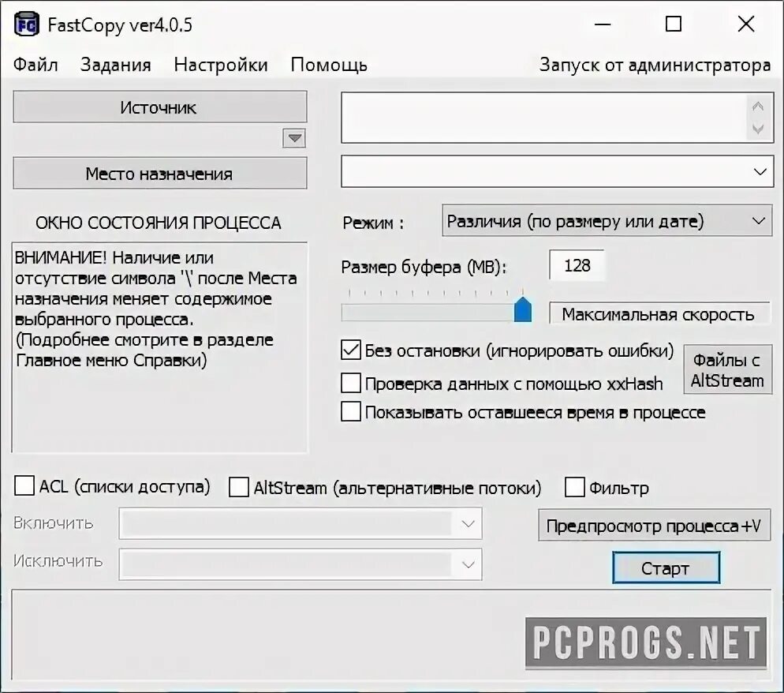This screenshot has width=784, height=693.
Task: Enable the Фильтр checkbox
Action: click(x=574, y=487)
